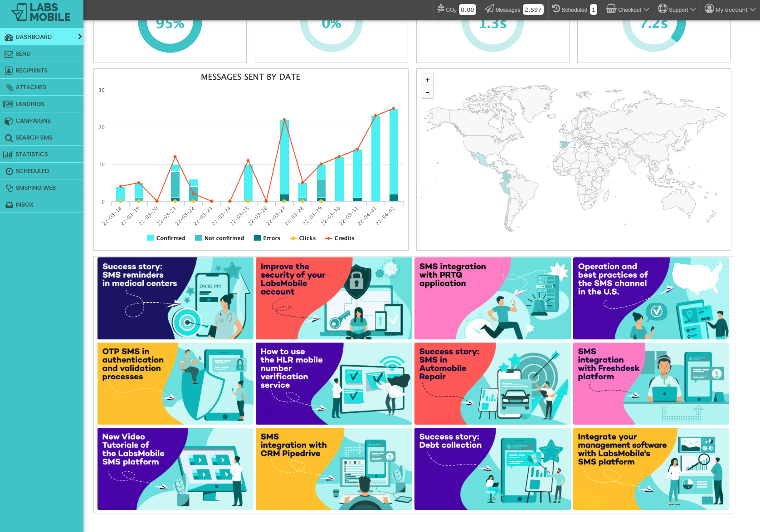760x532 pixels.
Task: Click the Messages count 2,597 badge
Action: coord(533,10)
